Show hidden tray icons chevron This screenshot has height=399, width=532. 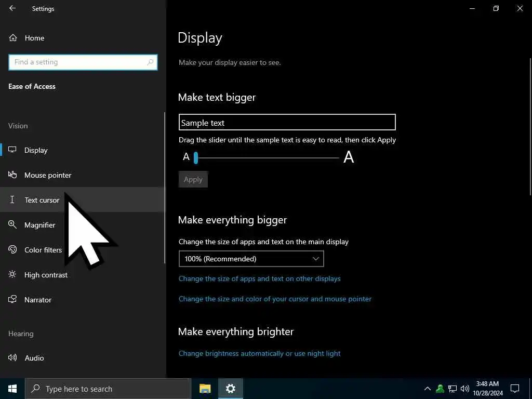pyautogui.click(x=428, y=389)
